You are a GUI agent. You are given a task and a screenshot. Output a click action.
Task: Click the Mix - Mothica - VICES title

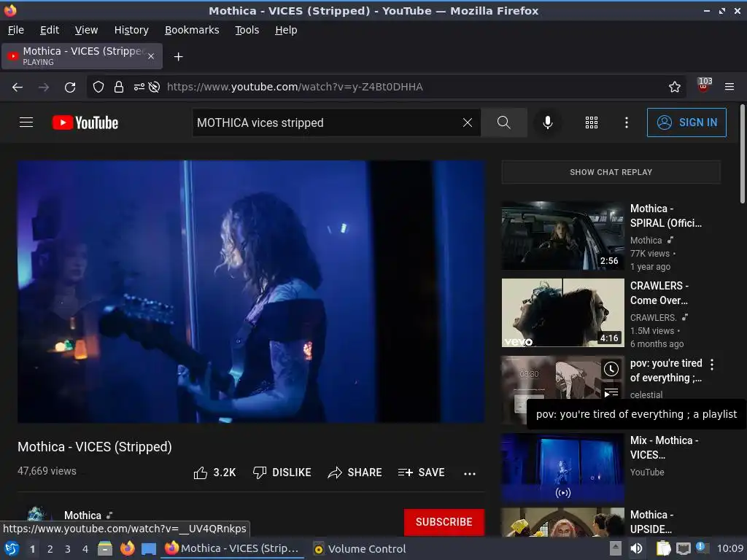664,448
